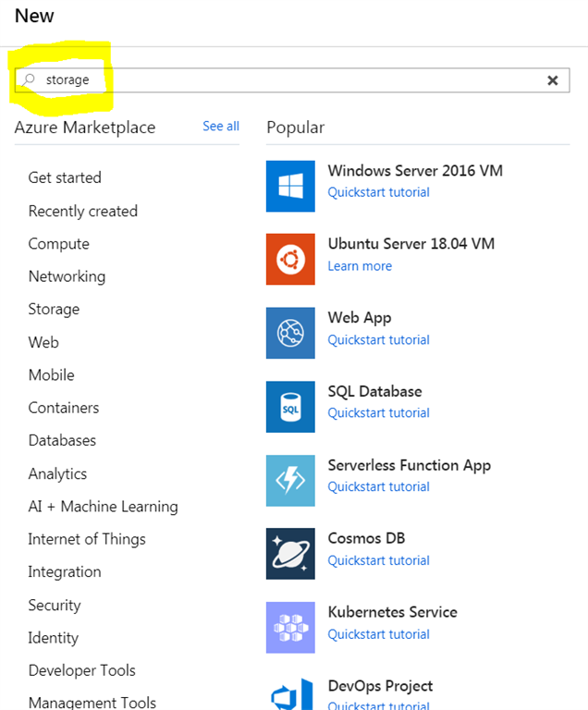Click the SQL Database icon
The width and height of the screenshot is (588, 710).
[290, 407]
